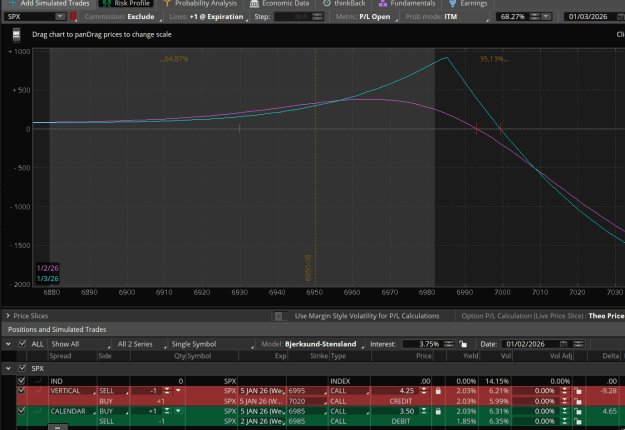This screenshot has height=430, width=625.
Task: Change the Bjerksund-Stensland pricing model
Action: tap(323, 344)
